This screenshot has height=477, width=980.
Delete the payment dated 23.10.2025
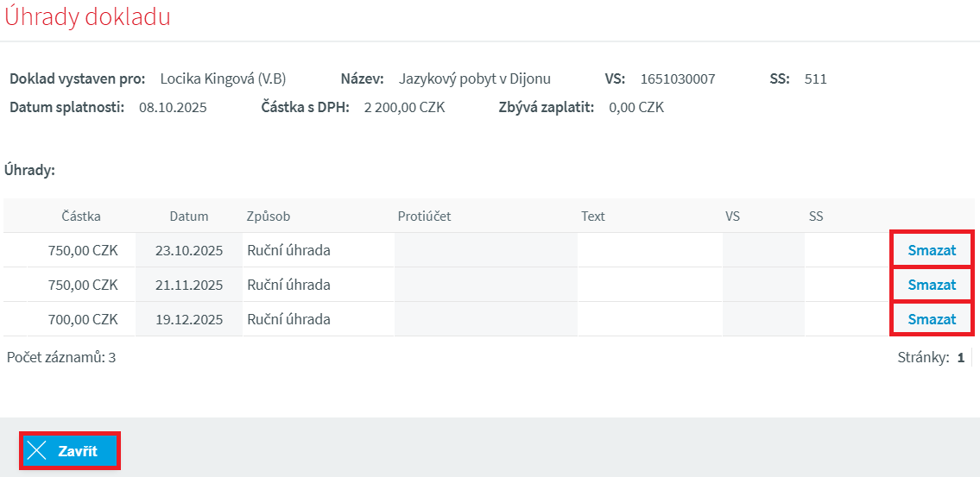tap(932, 250)
